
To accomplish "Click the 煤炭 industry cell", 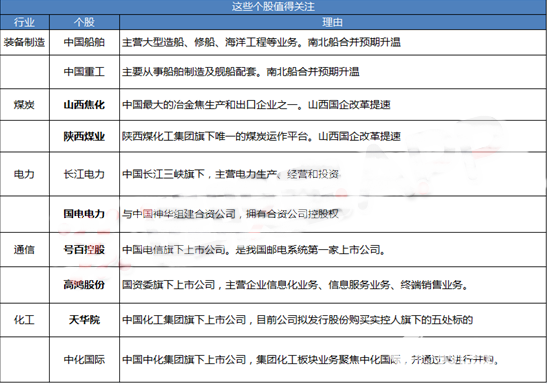I will pos(24,105).
